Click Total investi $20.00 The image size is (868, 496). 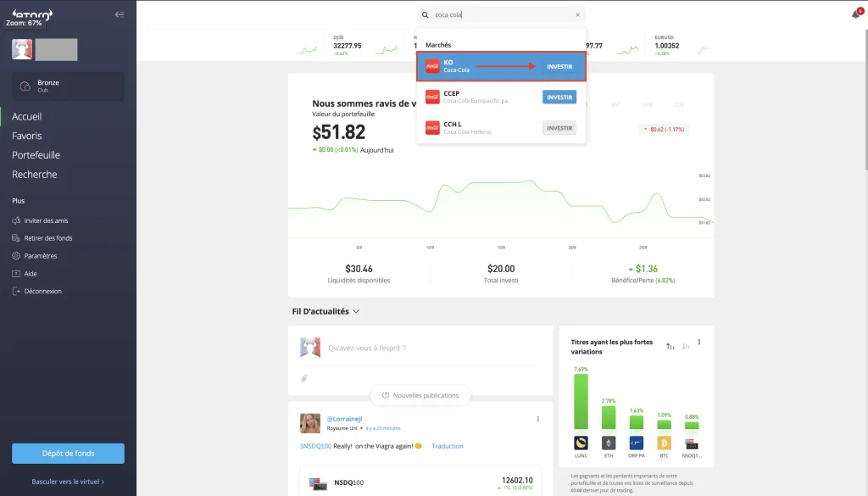[x=501, y=274]
